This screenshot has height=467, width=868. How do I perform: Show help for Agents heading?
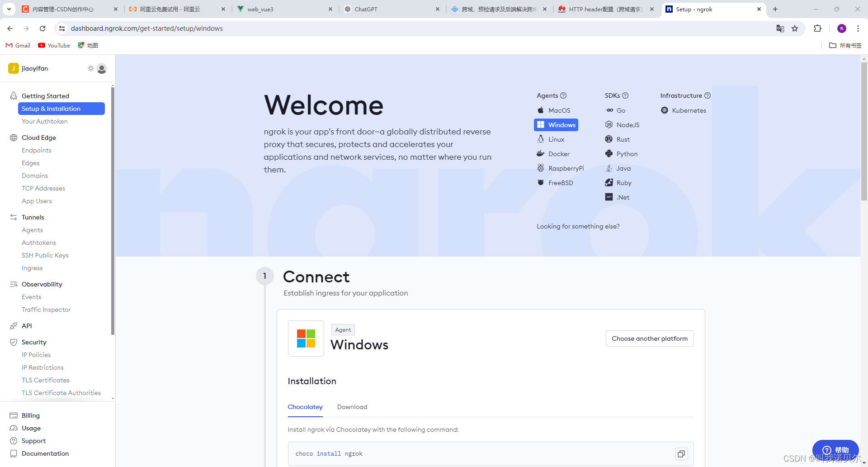point(563,95)
